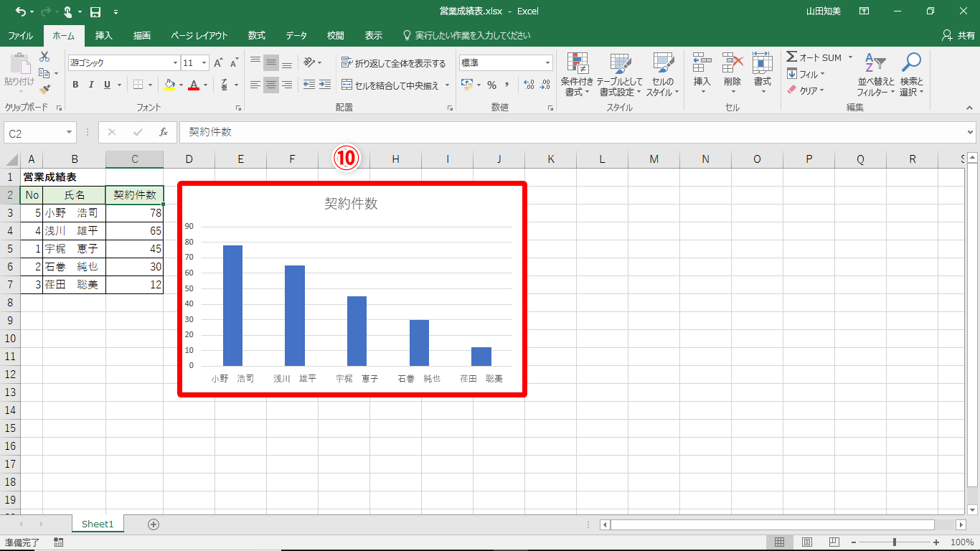The width and height of the screenshot is (980, 551).
Task: Toggle underline formatting
Action: (108, 85)
